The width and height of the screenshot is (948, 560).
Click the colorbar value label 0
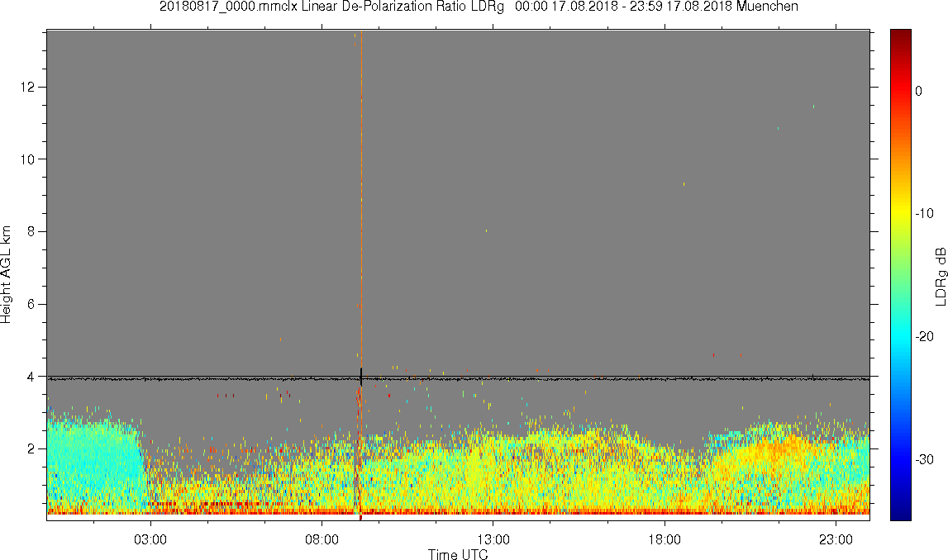(918, 91)
